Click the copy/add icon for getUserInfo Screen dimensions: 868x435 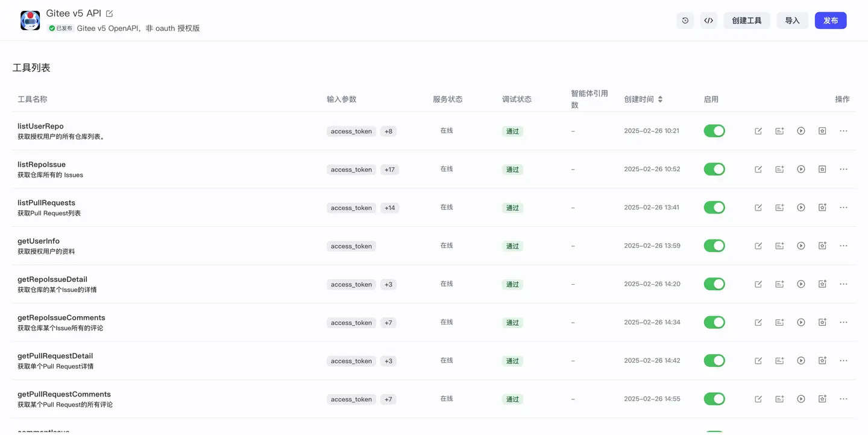click(779, 246)
